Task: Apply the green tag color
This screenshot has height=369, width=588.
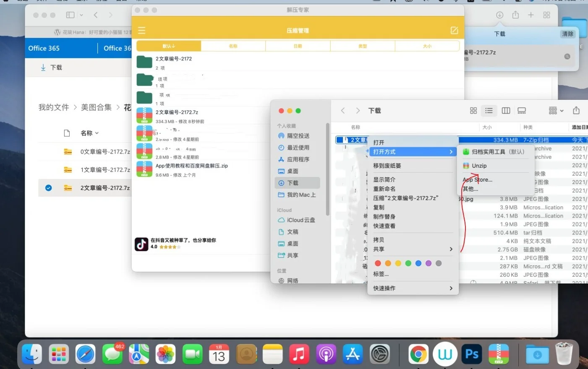Action: [408, 263]
